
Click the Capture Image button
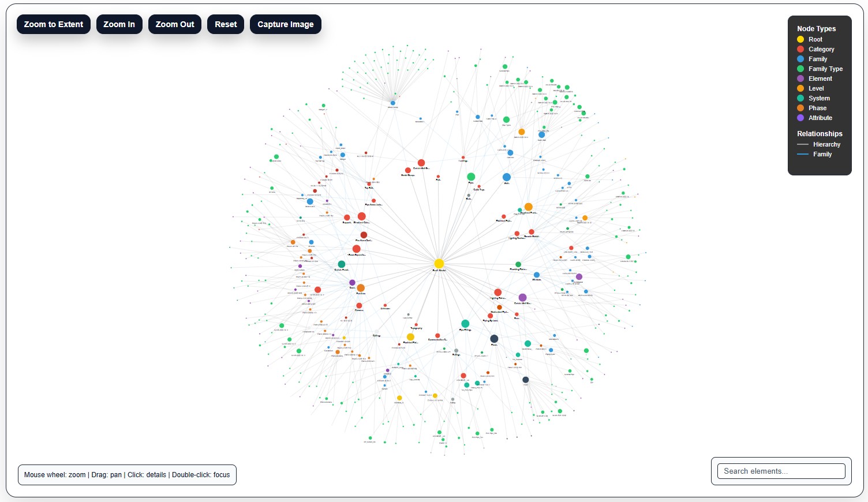(285, 24)
